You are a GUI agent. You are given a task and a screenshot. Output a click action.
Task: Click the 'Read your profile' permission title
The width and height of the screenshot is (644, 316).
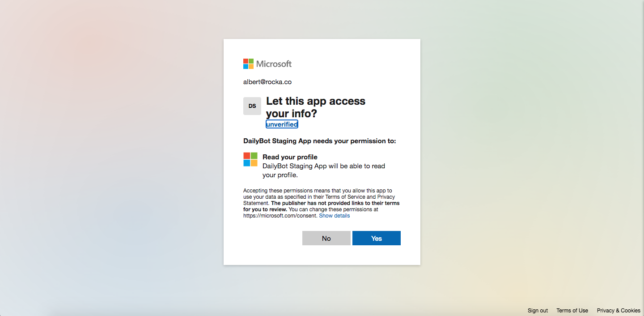[x=290, y=157]
